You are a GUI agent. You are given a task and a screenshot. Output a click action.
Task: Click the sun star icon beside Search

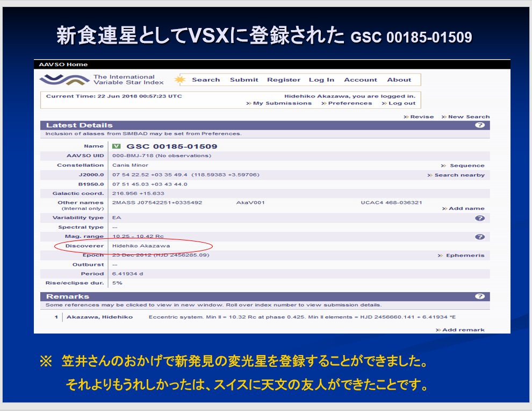pyautogui.click(x=180, y=80)
